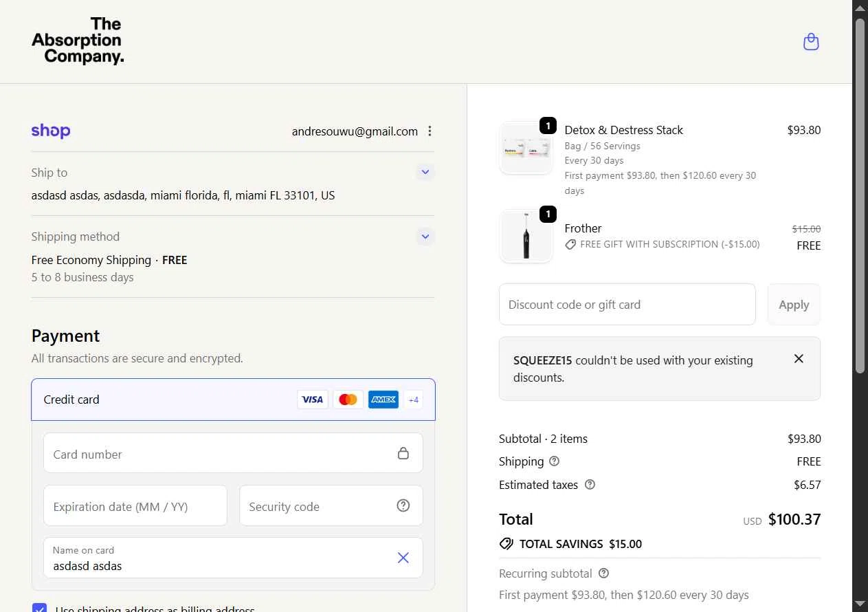Click the page vertical scrollbar thumb
The height and width of the screenshot is (612, 868).
point(860,196)
